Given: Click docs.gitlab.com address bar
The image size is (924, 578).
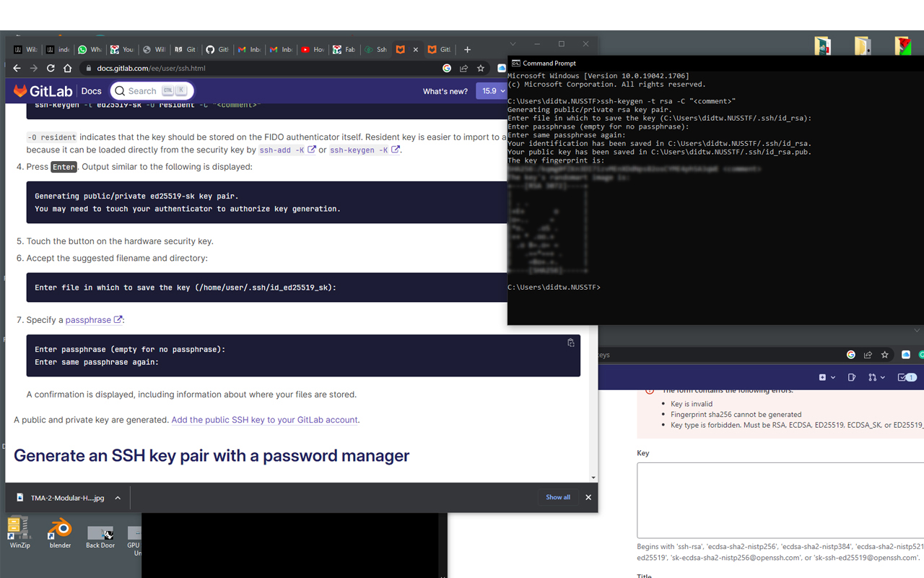Looking at the screenshot, I should (x=260, y=68).
